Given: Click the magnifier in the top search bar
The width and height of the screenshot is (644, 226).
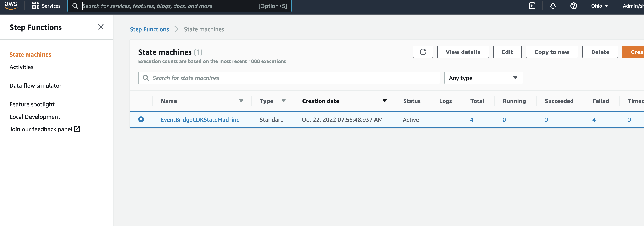Looking at the screenshot, I should (75, 6).
